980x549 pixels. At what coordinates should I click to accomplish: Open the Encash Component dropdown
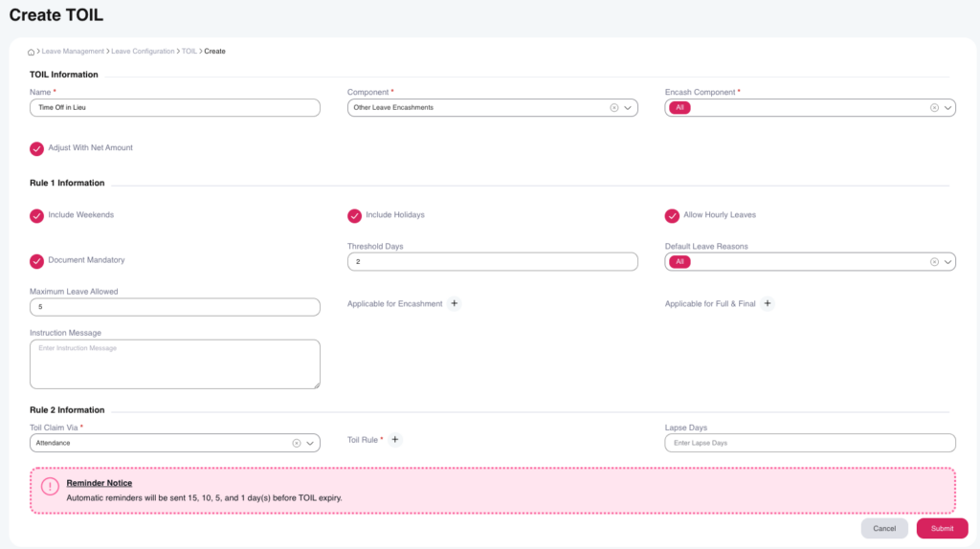(947, 108)
